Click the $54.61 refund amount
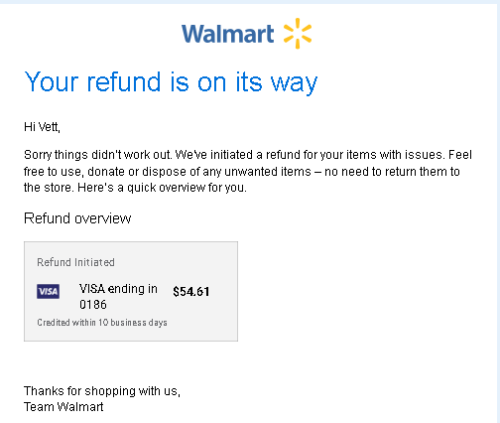Screen dimensions: 500x423 pos(191,292)
